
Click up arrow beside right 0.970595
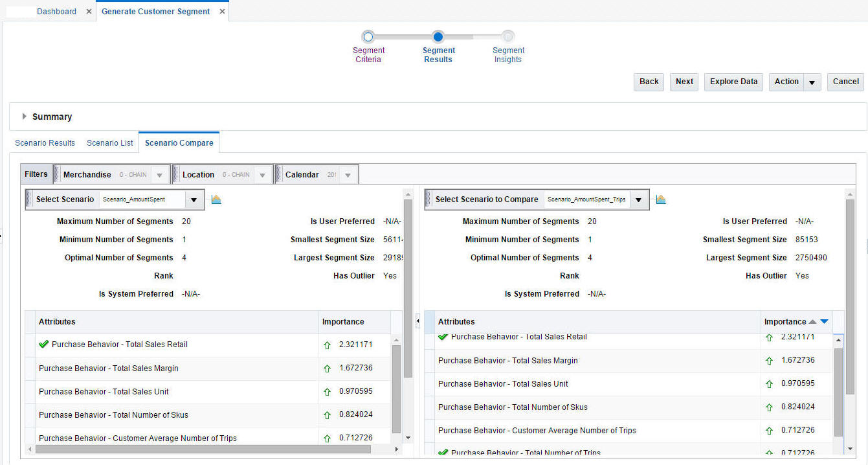[x=769, y=384]
